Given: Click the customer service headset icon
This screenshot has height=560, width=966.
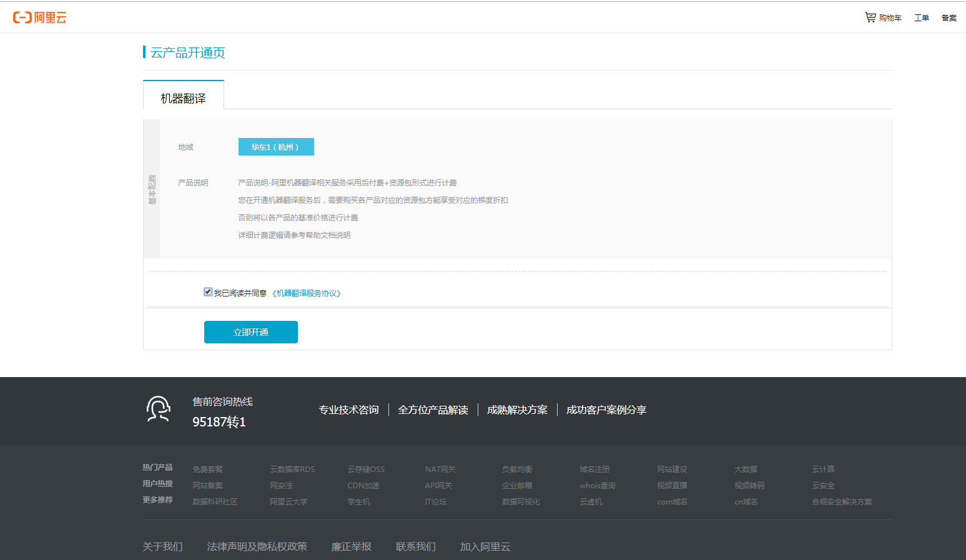Looking at the screenshot, I should pyautogui.click(x=159, y=410).
